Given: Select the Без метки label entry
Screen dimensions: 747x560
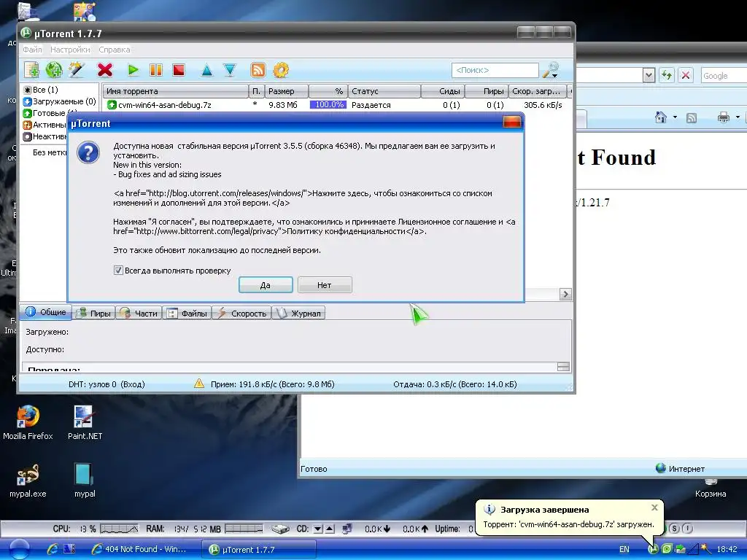Looking at the screenshot, I should [50, 152].
